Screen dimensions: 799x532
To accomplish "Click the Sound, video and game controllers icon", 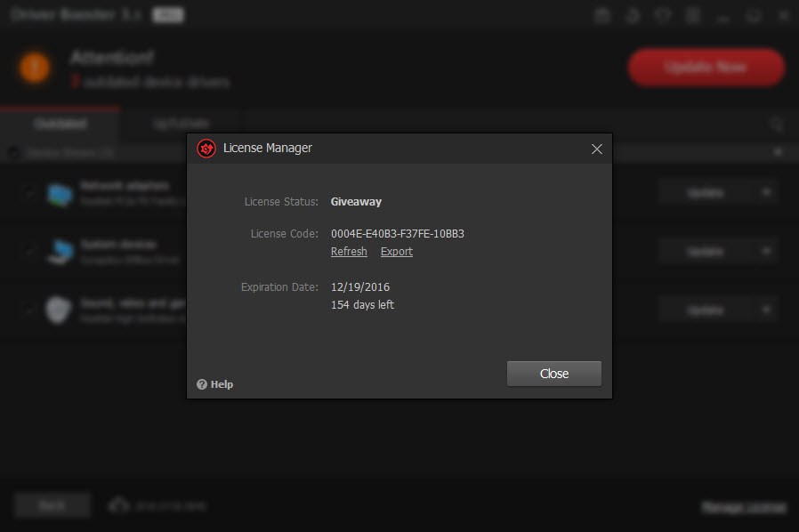I will click(58, 310).
